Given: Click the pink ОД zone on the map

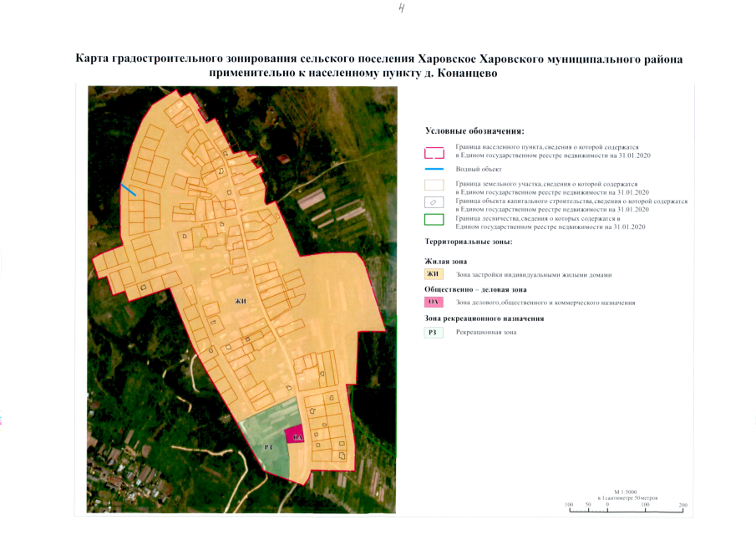Looking at the screenshot, I should (295, 435).
